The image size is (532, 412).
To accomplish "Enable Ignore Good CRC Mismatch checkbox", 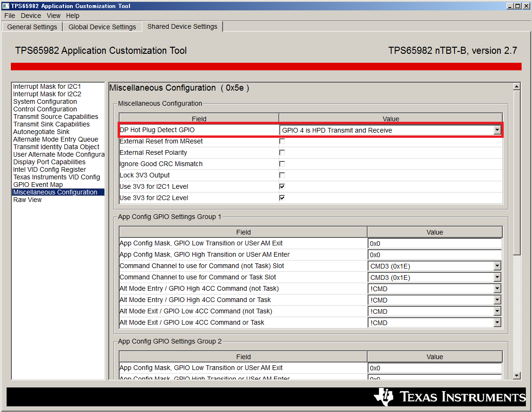I will 282,164.
